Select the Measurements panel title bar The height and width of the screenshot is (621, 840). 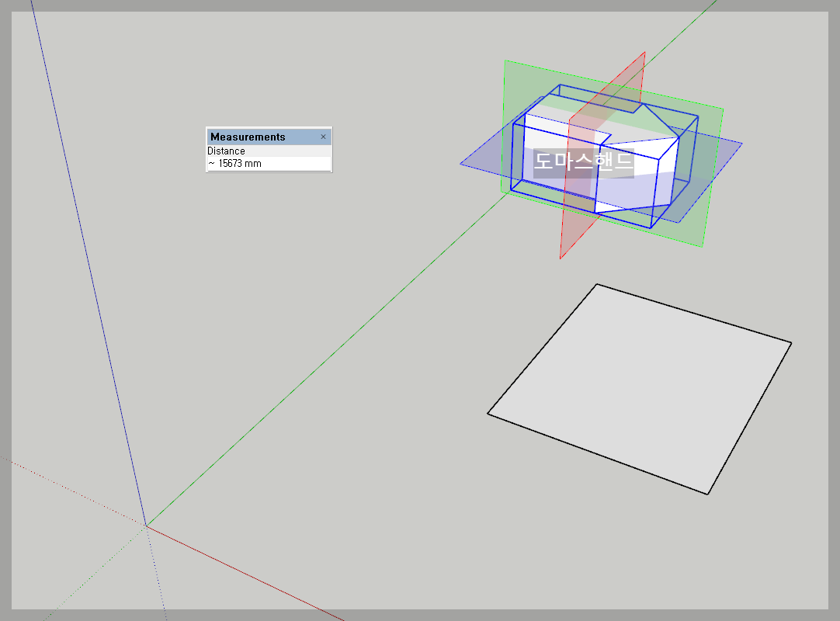pyautogui.click(x=269, y=137)
